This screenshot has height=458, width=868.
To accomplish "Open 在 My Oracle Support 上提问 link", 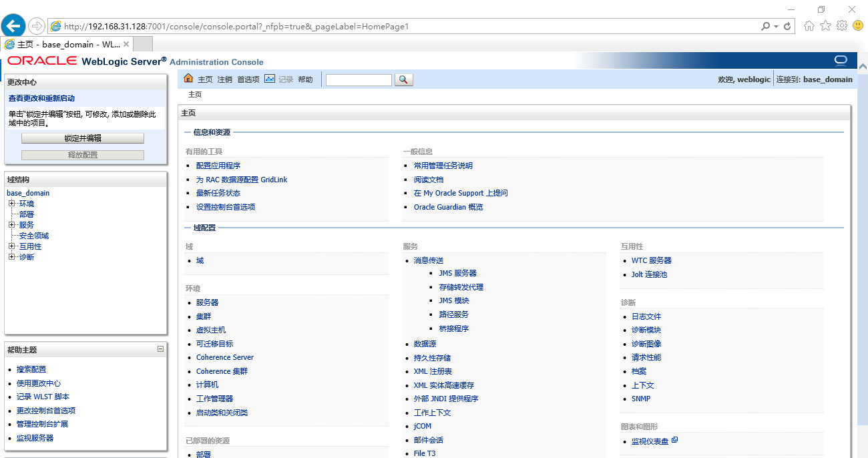I will click(461, 193).
